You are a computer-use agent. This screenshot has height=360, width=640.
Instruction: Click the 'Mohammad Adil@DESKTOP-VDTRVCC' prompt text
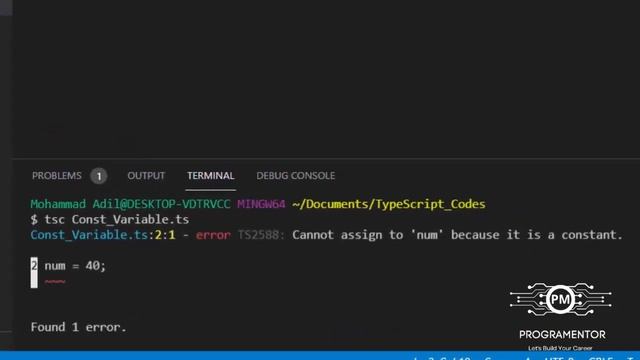pos(130,204)
